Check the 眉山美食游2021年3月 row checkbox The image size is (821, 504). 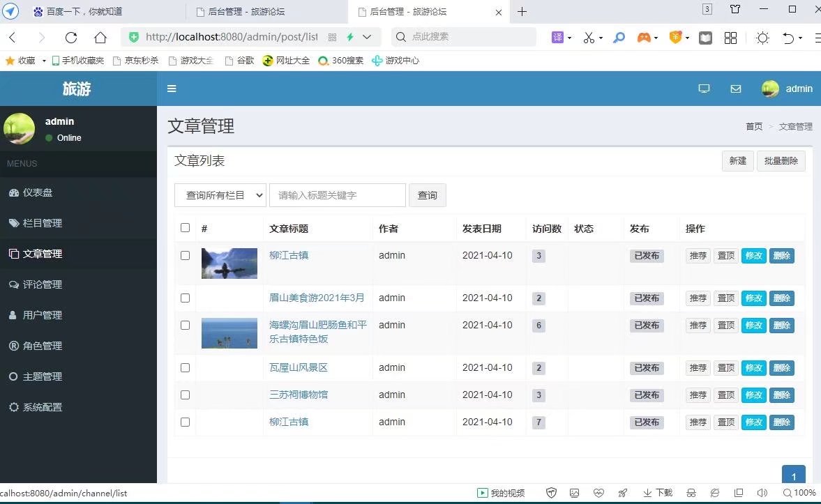(x=185, y=298)
